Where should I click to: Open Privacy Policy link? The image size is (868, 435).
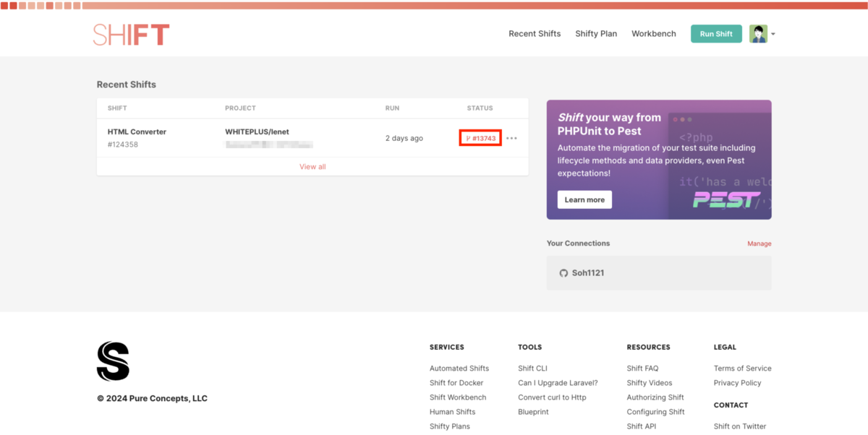[738, 383]
